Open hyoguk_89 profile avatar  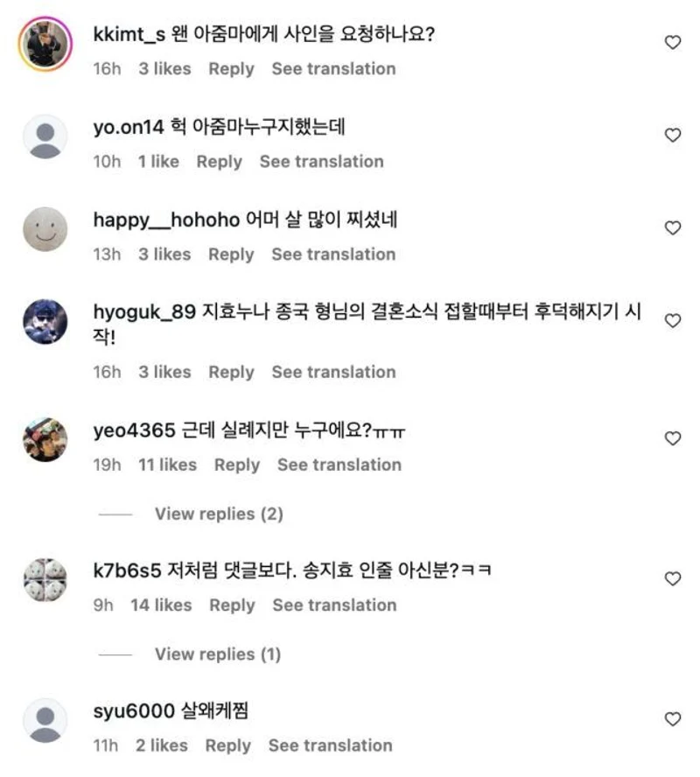click(x=44, y=323)
